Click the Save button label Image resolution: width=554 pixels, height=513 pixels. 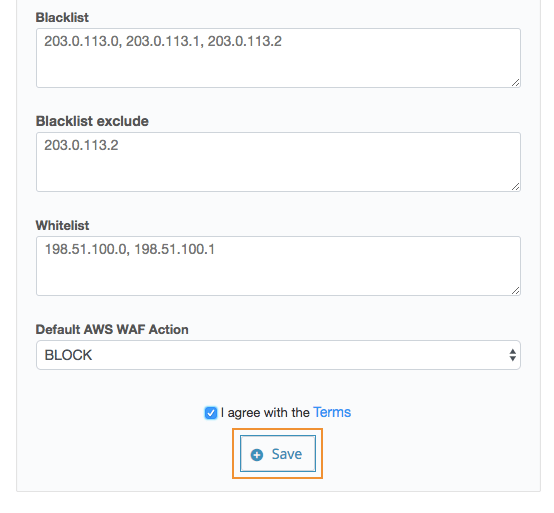[287, 454]
